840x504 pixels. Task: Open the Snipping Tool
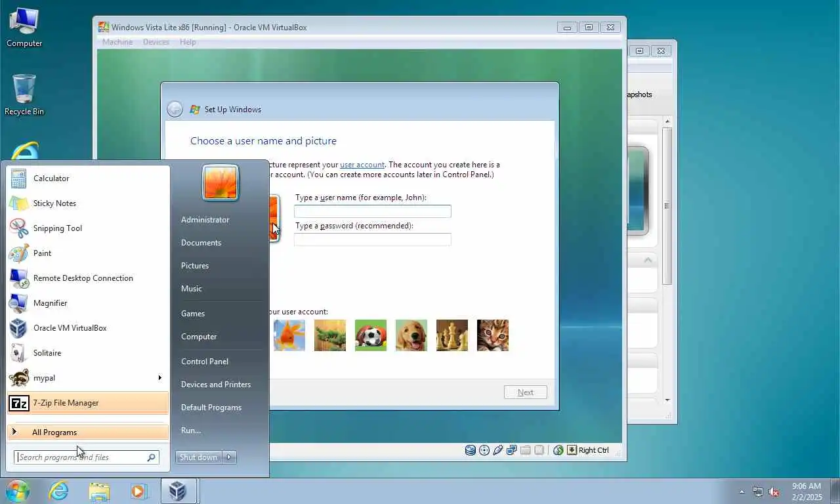pos(88,228)
